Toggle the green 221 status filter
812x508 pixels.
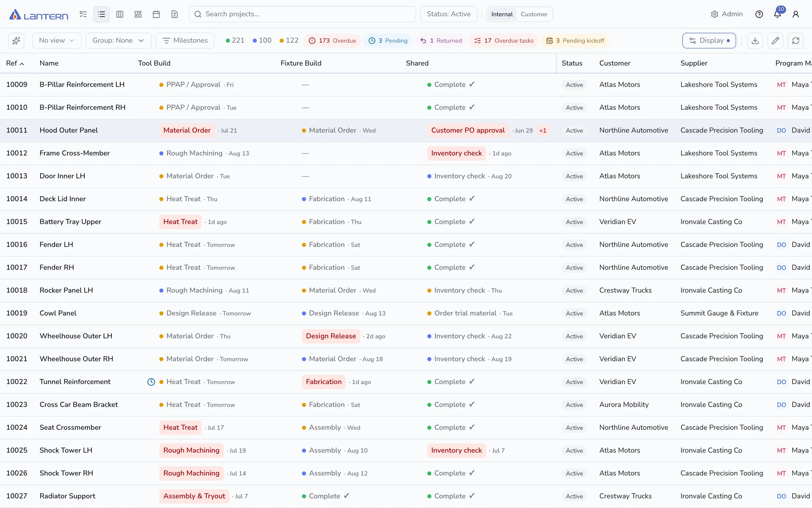point(235,41)
